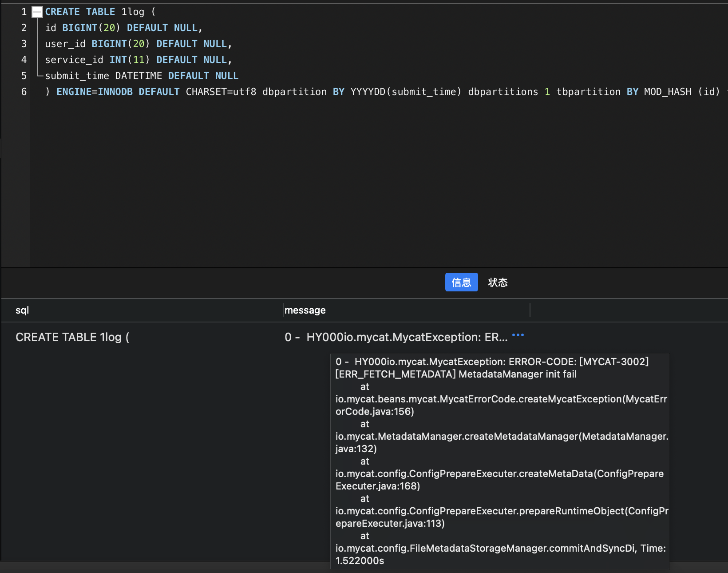Click the YYYYDD dbpartition clause on line 6
This screenshot has height=573, width=728.
(x=405, y=92)
